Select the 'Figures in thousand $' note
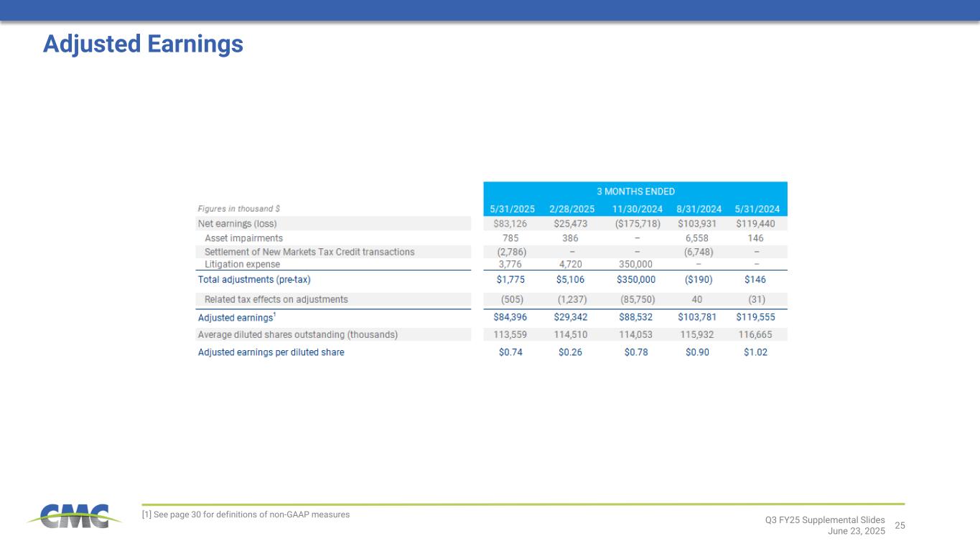980x551 pixels. coord(238,209)
